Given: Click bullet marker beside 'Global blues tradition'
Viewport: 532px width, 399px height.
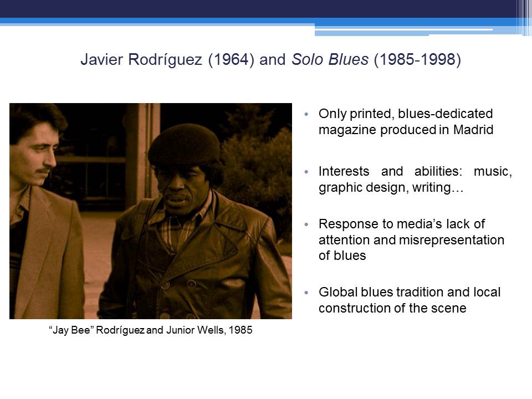Looking at the screenshot, I should (x=305, y=292).
